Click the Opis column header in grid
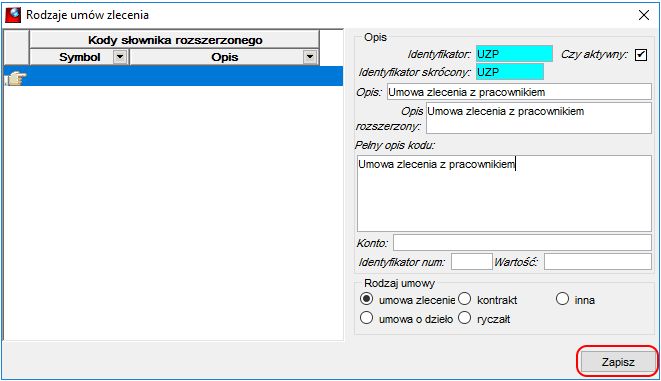Viewport: 661px width, 381px height. pos(224,57)
